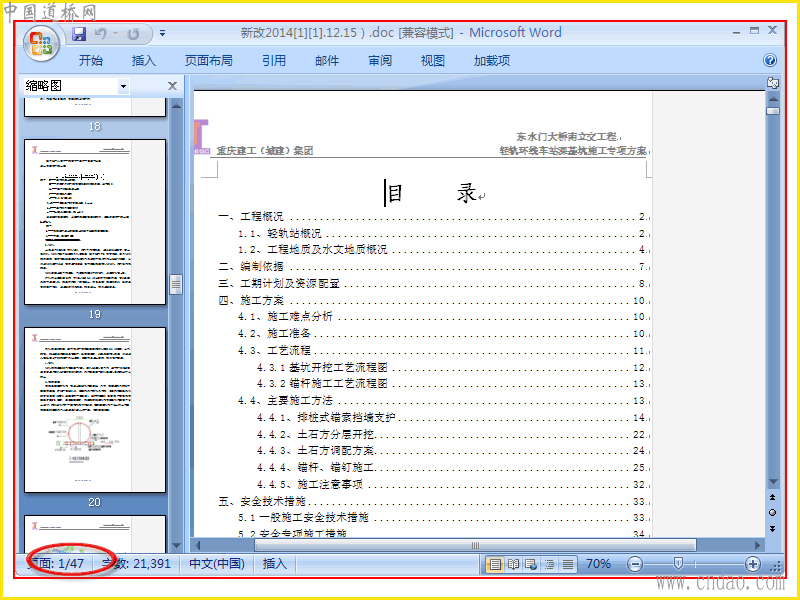The width and height of the screenshot is (800, 600).
Task: Redo action in Quick Access toolbar
Action: [x=134, y=34]
